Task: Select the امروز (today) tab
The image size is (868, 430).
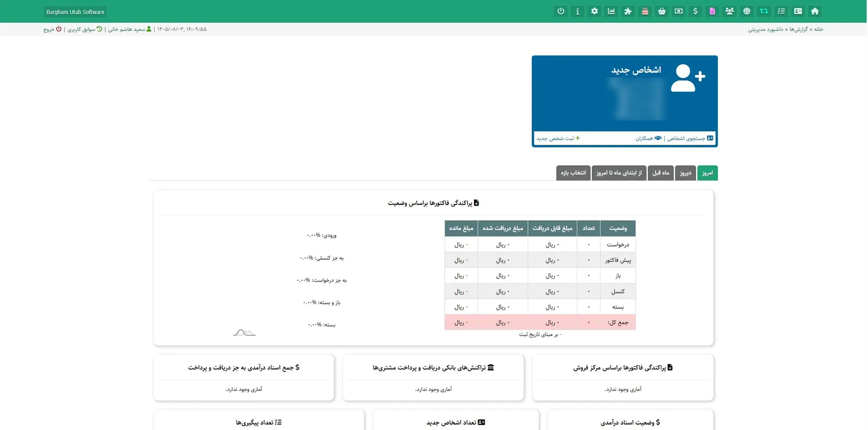Action: 707,173
